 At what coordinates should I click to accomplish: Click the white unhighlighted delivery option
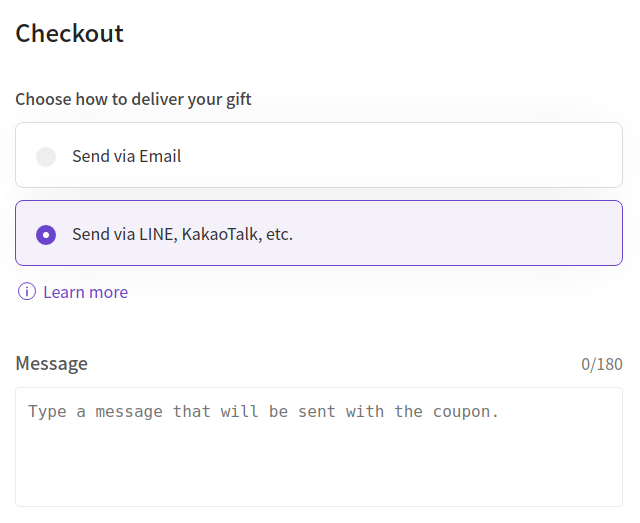tap(319, 155)
